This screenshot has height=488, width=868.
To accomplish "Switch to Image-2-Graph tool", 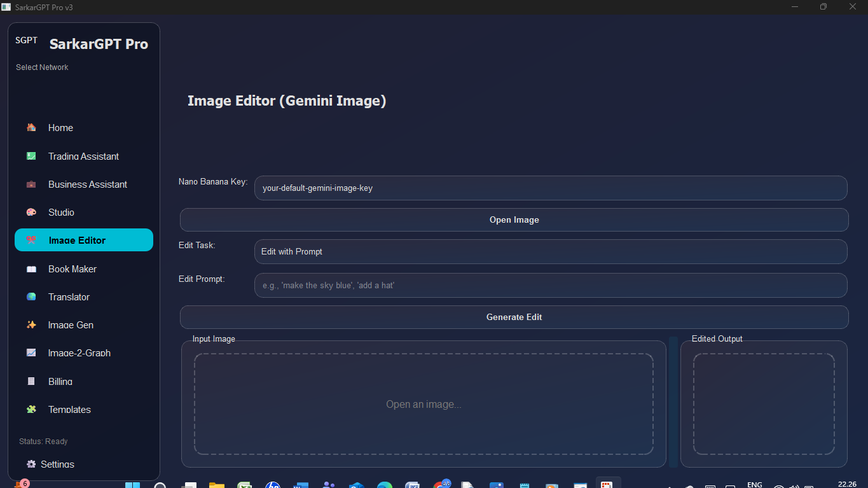I will pos(84,353).
